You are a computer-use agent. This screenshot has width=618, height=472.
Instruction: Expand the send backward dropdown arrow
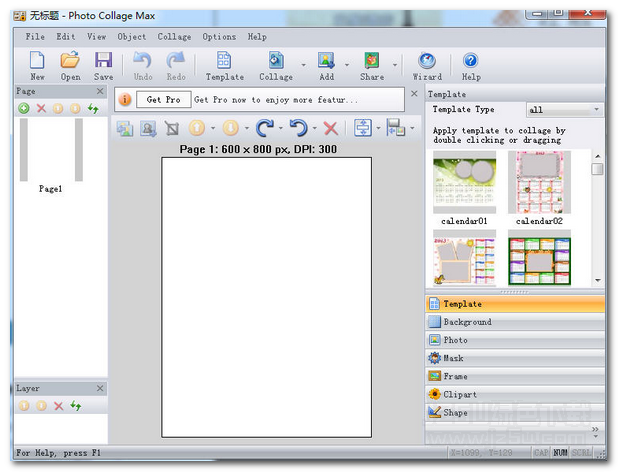247,128
